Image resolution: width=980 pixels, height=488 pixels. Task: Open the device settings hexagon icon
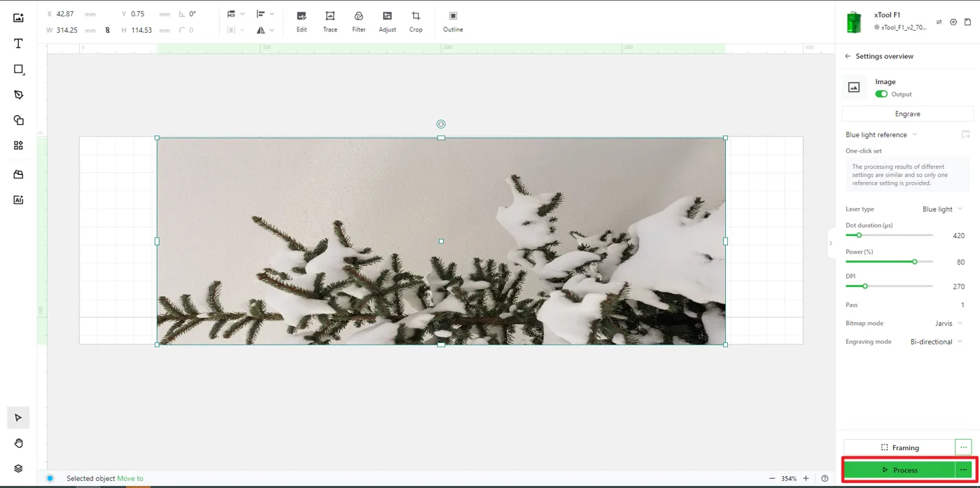(x=953, y=22)
